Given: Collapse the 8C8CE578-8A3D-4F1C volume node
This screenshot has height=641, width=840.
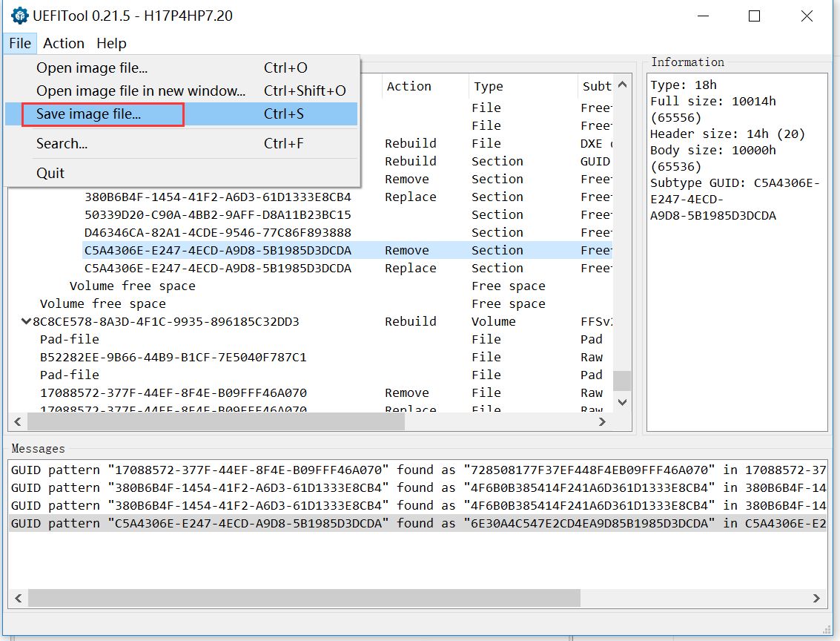Looking at the screenshot, I should [25, 321].
